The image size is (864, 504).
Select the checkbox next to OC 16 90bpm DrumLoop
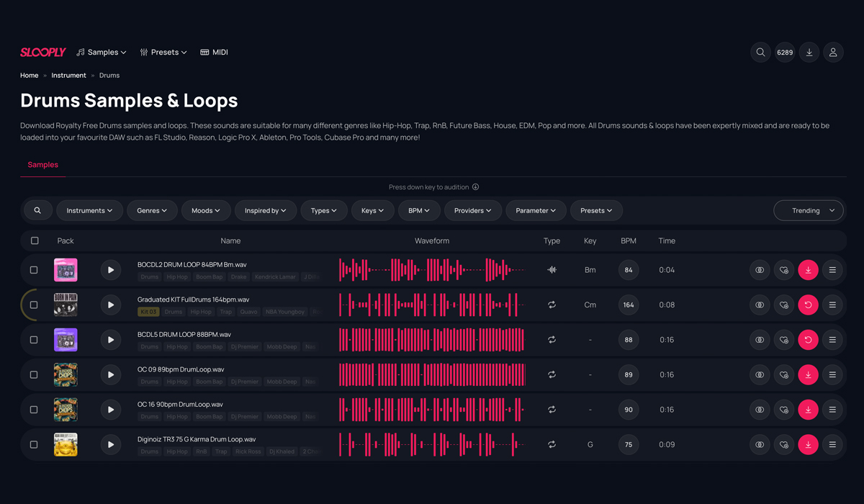(x=33, y=409)
